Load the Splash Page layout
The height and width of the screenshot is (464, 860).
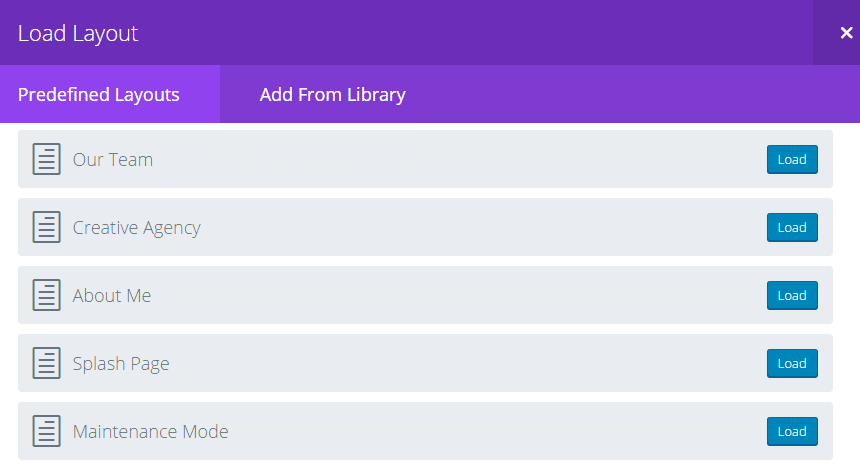(x=792, y=364)
